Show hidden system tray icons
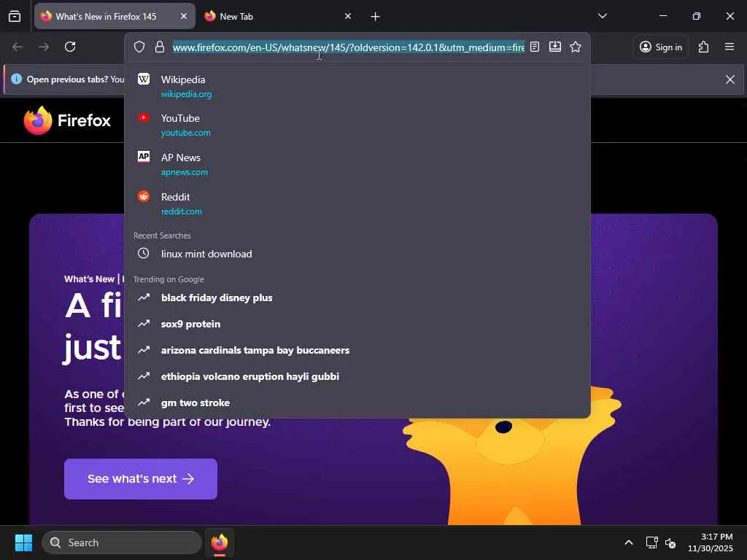 click(x=629, y=542)
